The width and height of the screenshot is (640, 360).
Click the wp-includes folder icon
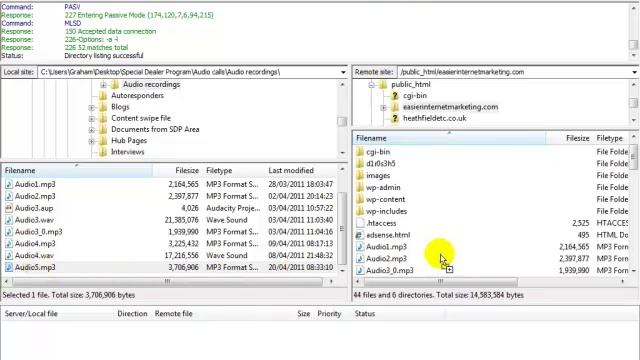click(360, 211)
